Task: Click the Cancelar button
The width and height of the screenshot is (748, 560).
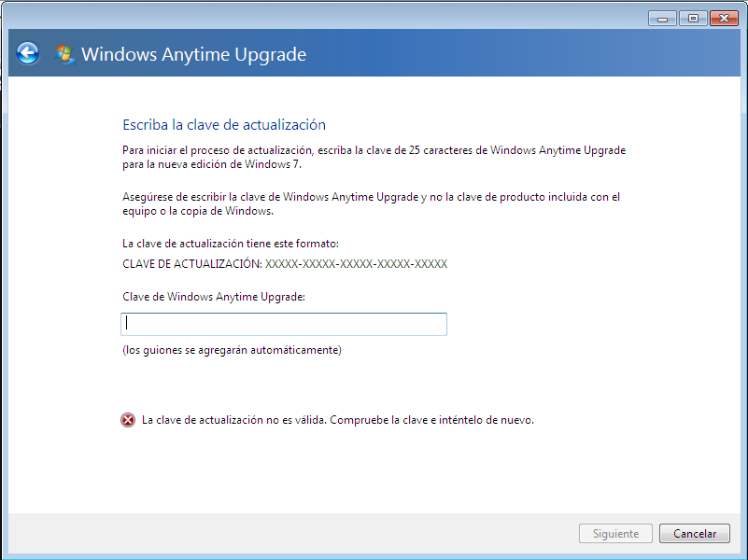Action: (x=695, y=533)
